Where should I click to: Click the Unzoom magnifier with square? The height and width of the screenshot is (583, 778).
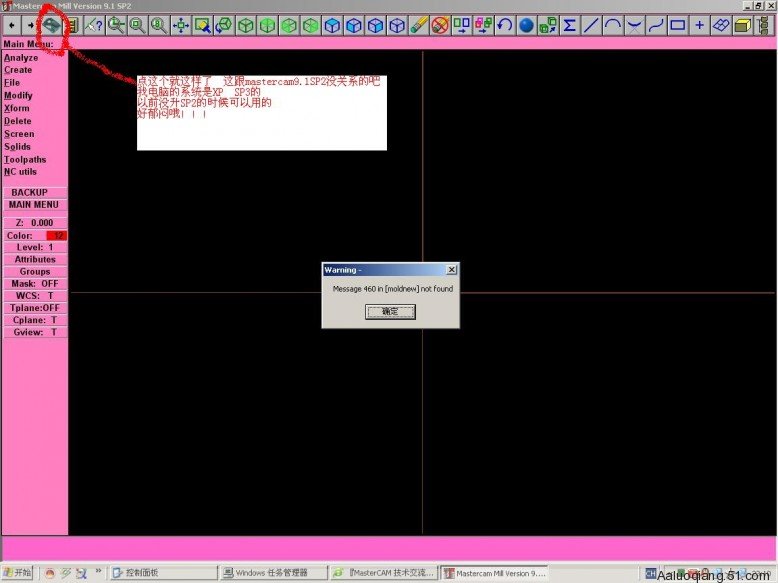(x=137, y=25)
